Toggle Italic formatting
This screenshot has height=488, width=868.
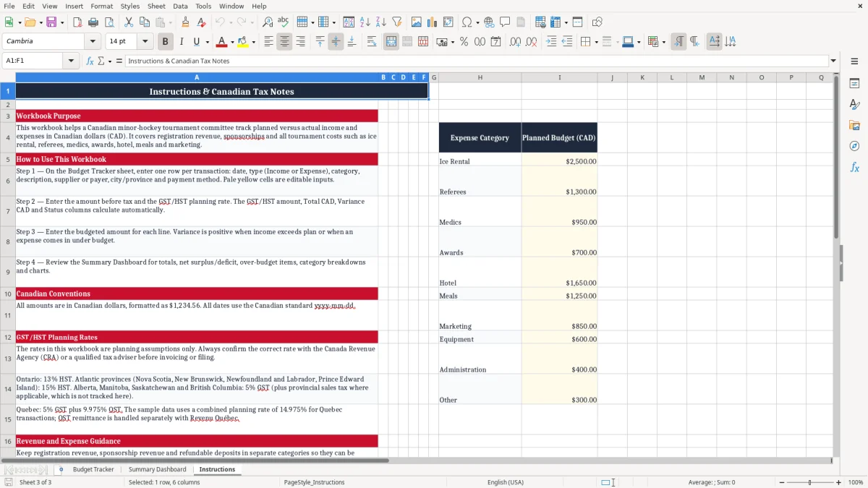(181, 42)
